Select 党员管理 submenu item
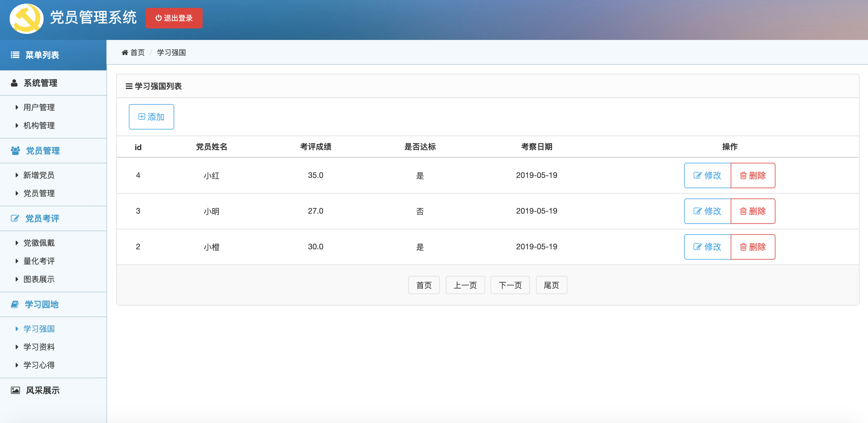 click(39, 193)
